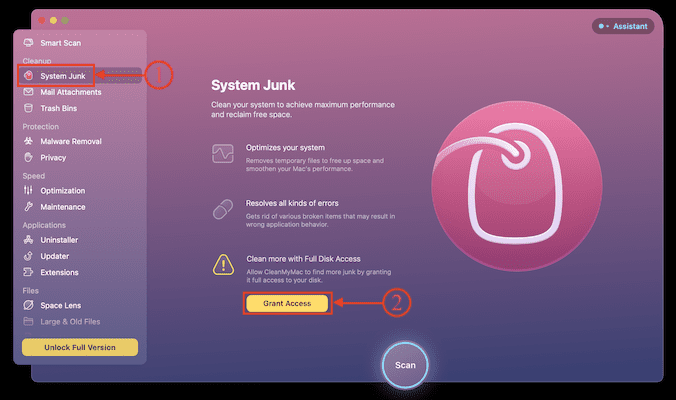
Task: Select the Maintenance label in the sidebar
Action: 63,207
